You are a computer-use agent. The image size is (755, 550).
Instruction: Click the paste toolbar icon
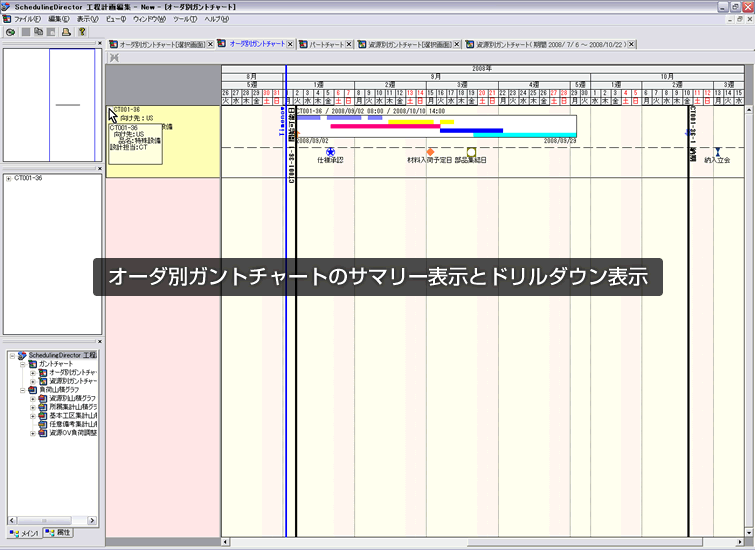pos(51,32)
